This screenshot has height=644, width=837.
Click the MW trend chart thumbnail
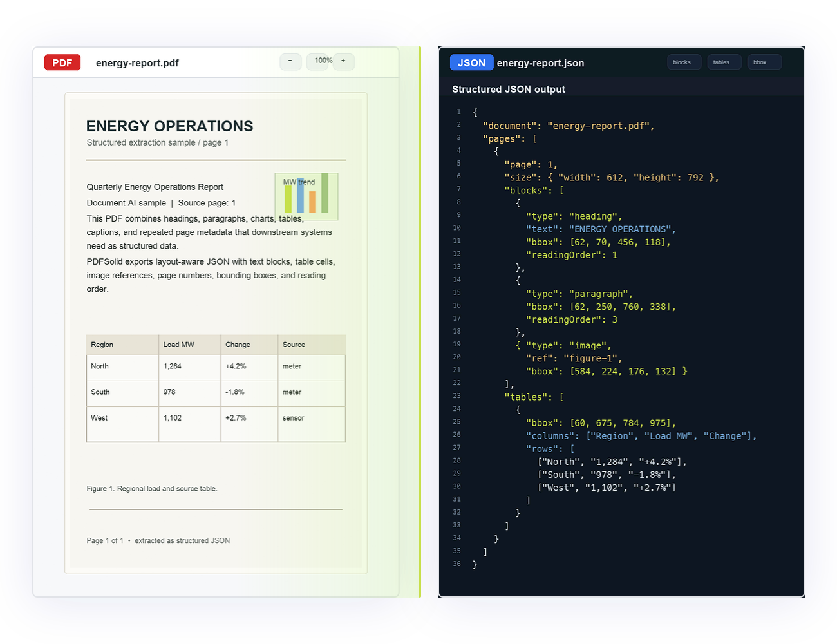(306, 196)
